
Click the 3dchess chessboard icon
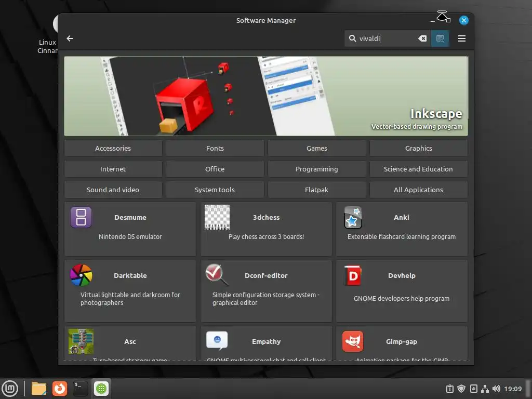pos(217,217)
